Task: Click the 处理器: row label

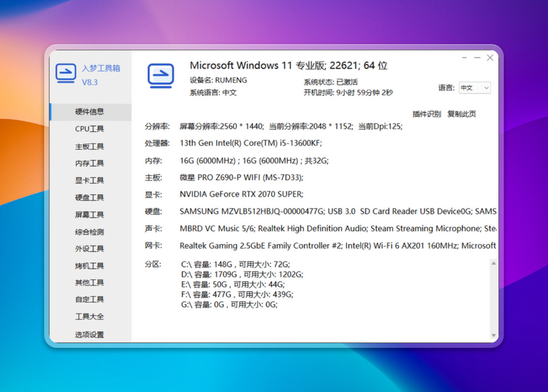Action: [157, 143]
